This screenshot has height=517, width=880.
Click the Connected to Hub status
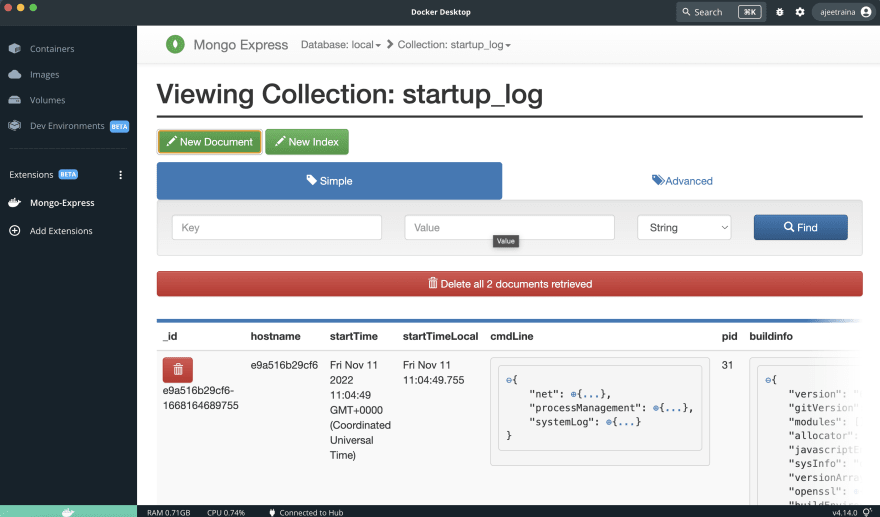pyautogui.click(x=306, y=513)
